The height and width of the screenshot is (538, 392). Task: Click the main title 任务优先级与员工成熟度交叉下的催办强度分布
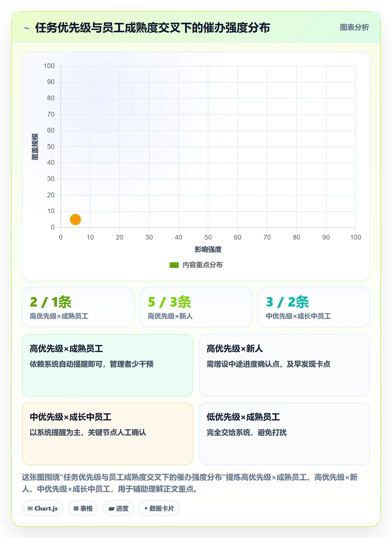tap(153, 28)
